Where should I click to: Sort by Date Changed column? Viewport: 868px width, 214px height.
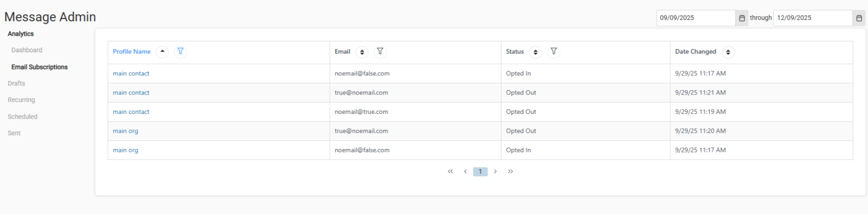tap(728, 52)
